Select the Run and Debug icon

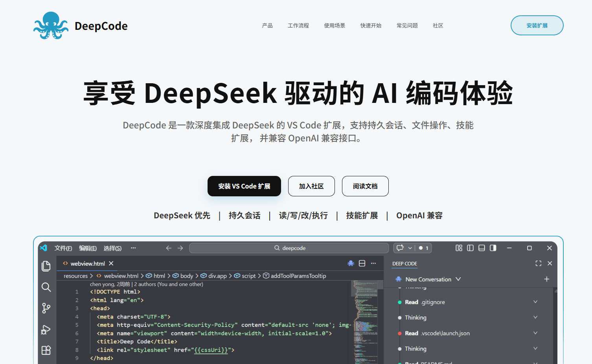coord(46,329)
